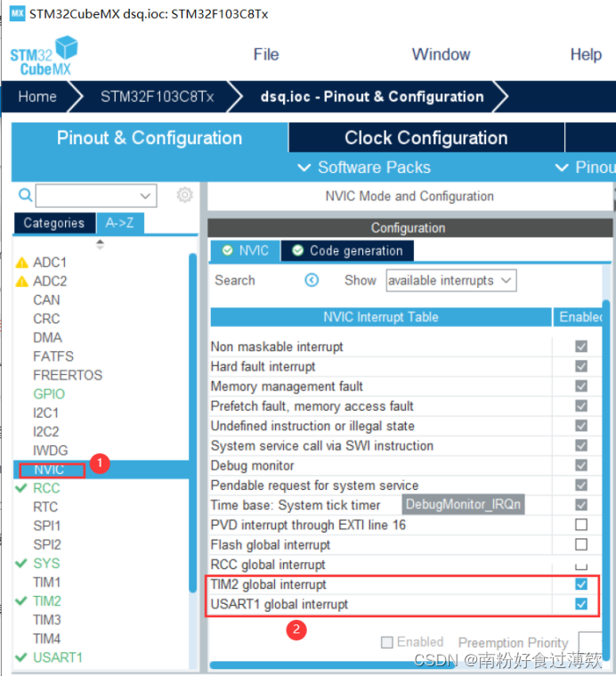Select TIM4 in the peripheral list
Screen dimensions: 616x677
(47, 638)
